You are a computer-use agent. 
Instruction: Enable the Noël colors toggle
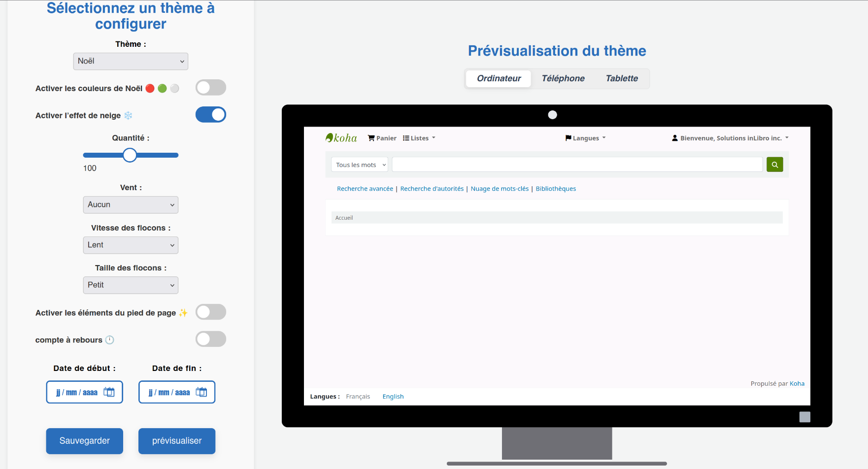pos(210,88)
